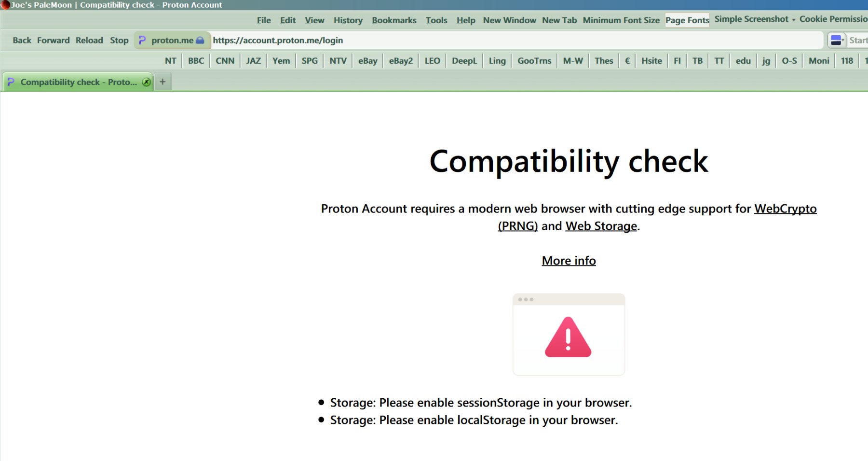
Task: Open the M-W bookmark
Action: tap(573, 61)
